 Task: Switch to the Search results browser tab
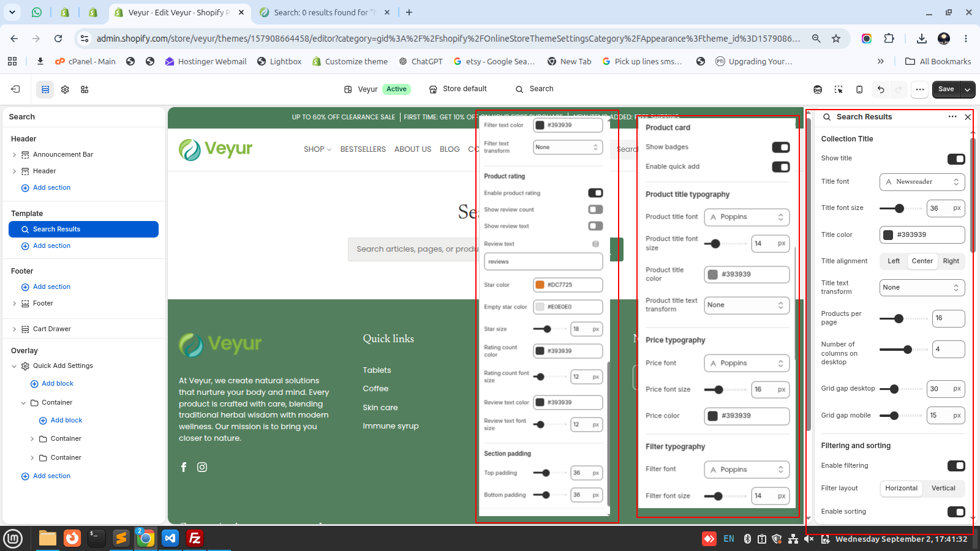tap(324, 12)
